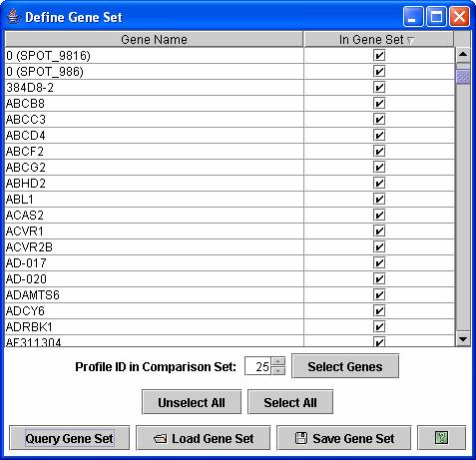Click Unselect All button

click(192, 402)
